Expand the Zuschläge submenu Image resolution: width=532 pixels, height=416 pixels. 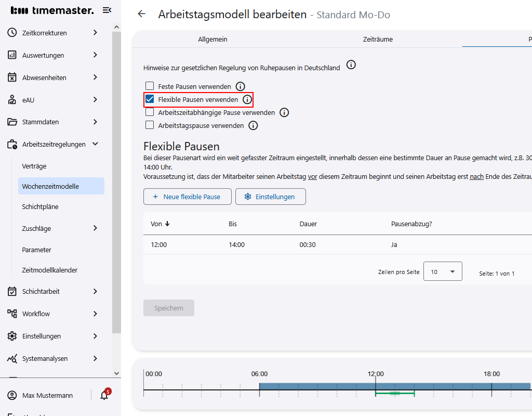point(95,228)
